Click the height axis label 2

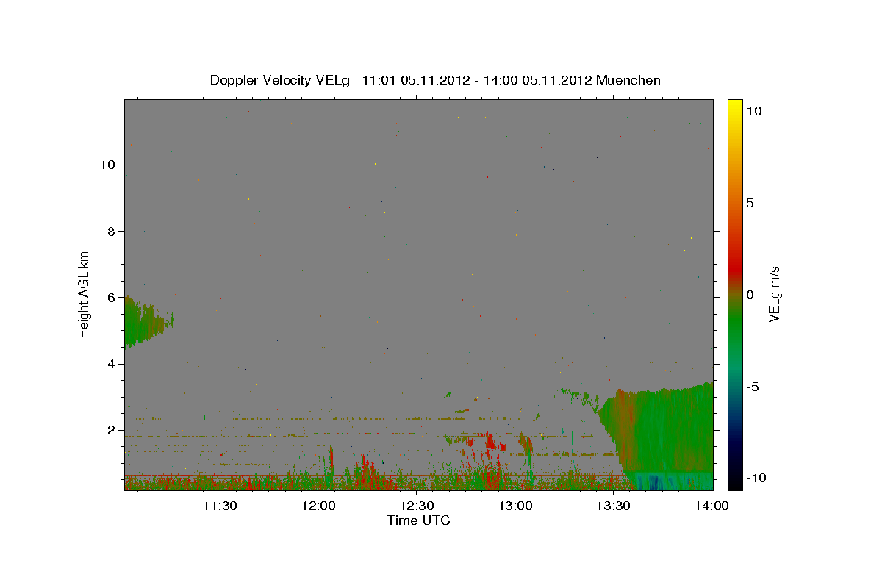click(112, 430)
